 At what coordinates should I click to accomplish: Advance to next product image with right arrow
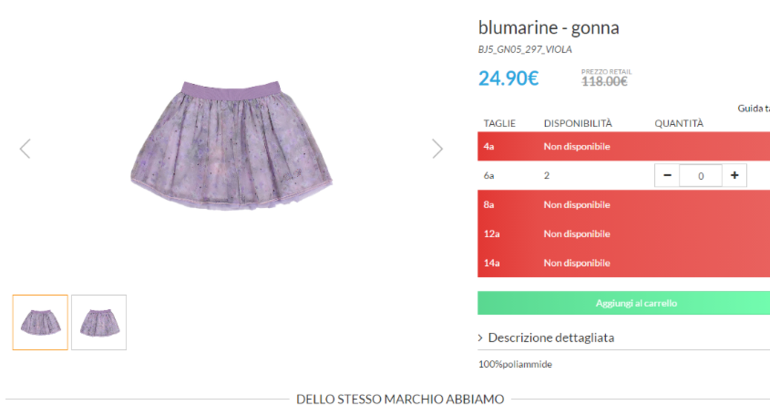437,149
